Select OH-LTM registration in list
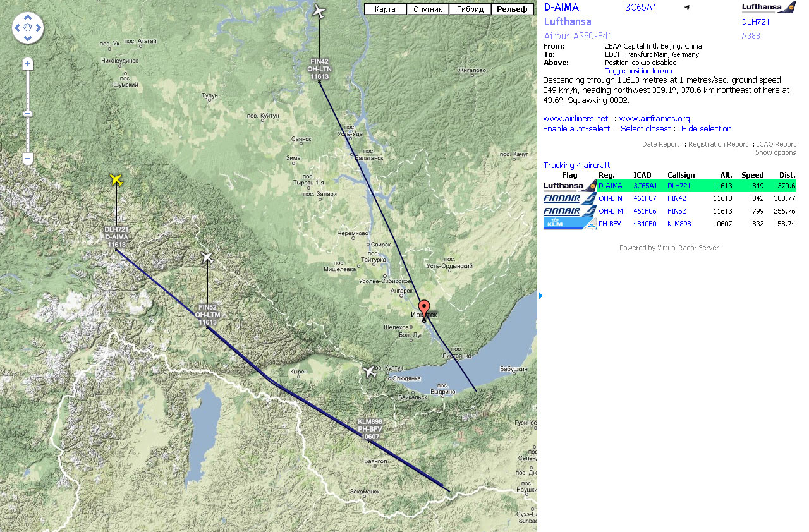809x532 pixels. (x=611, y=211)
